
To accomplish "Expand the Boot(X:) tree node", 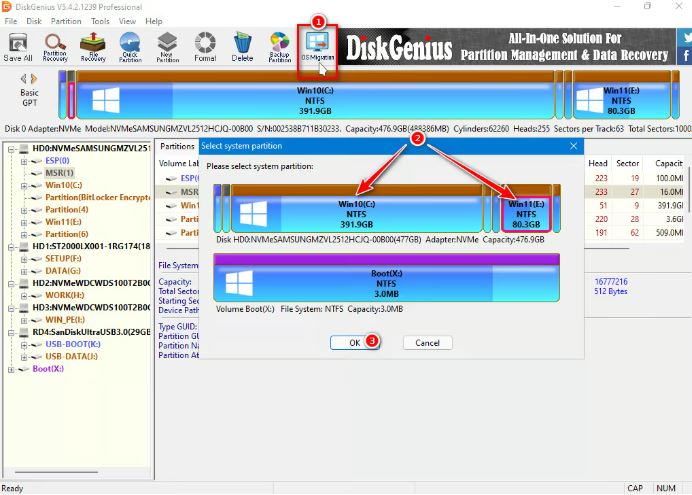I will click(x=11, y=369).
